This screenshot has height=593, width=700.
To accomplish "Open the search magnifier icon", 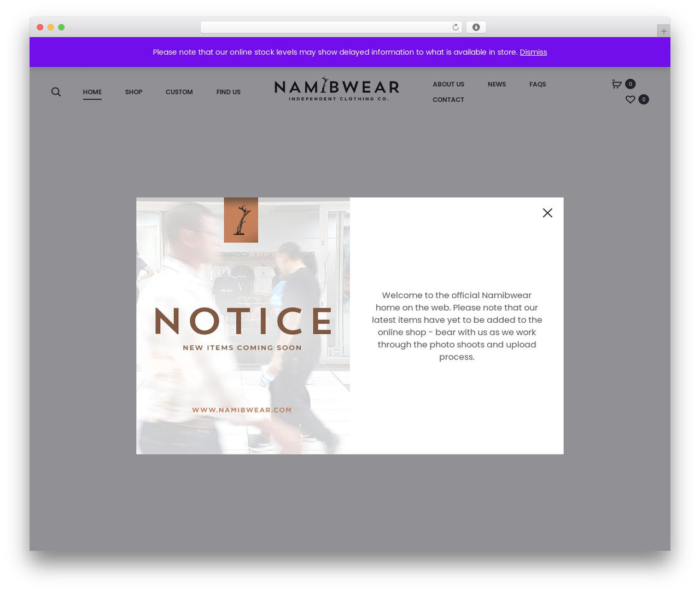I will pyautogui.click(x=56, y=92).
